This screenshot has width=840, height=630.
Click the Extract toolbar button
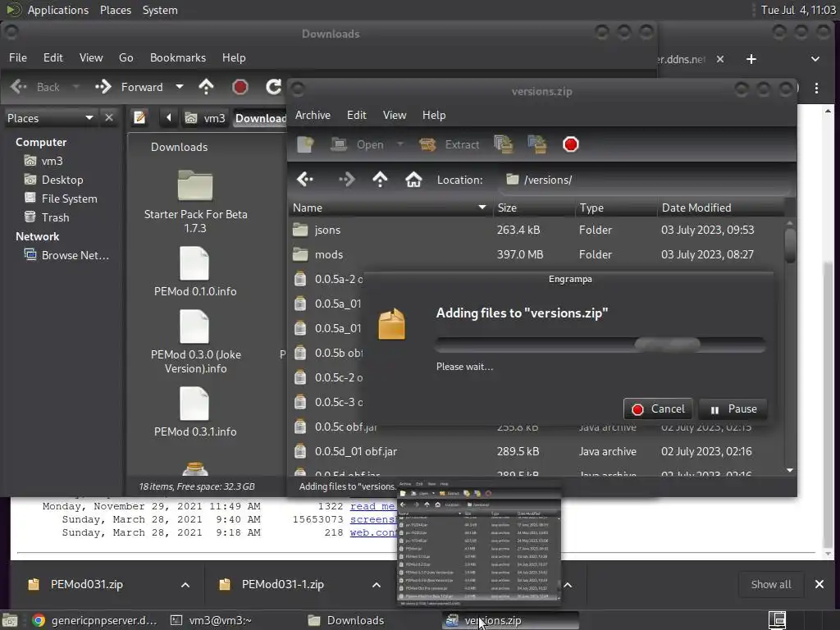tap(449, 144)
